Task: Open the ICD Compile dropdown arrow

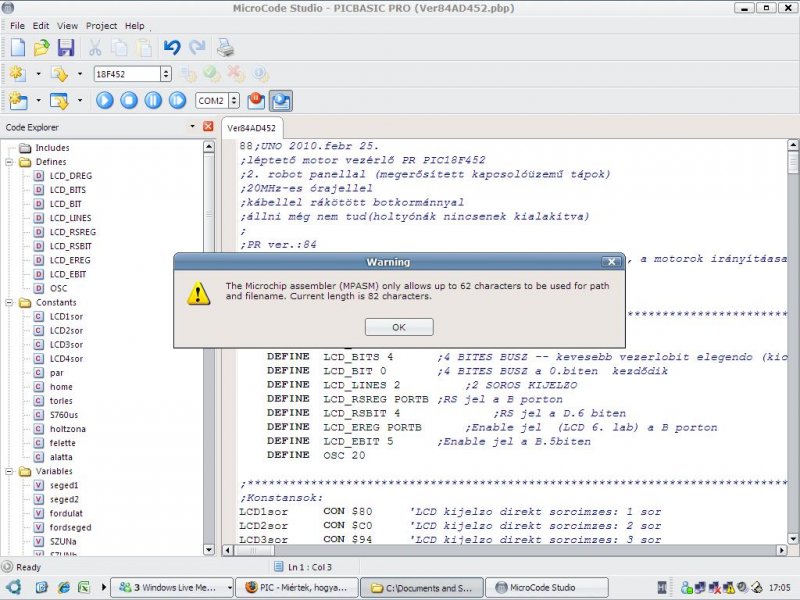Action: (38, 101)
